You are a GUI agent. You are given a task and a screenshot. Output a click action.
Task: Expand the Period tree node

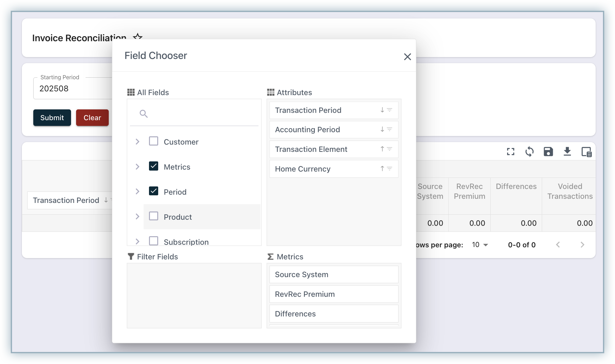[137, 192]
